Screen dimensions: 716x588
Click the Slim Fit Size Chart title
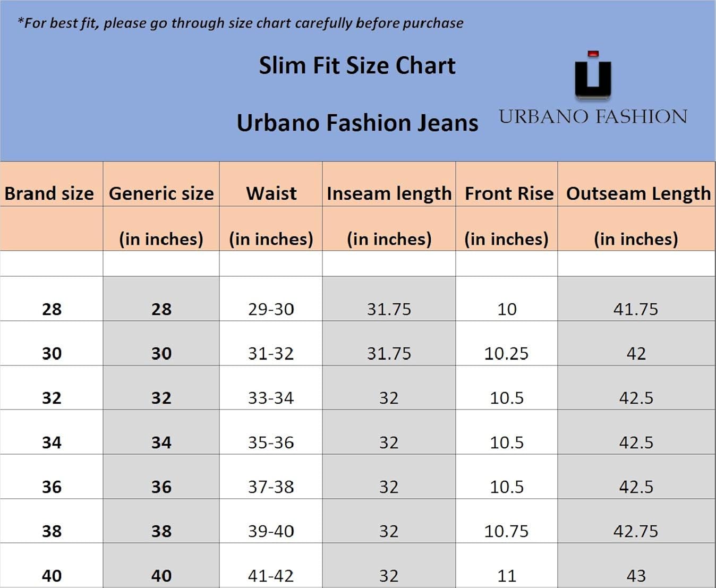(x=357, y=66)
